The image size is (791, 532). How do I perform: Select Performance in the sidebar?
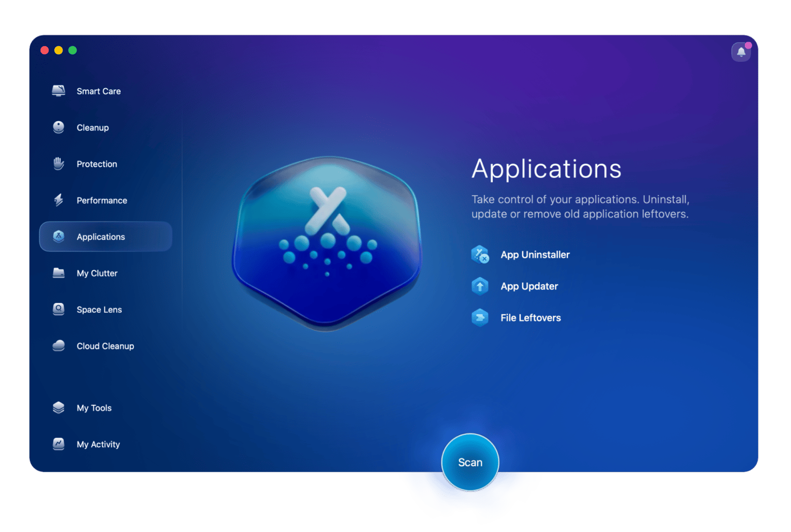pyautogui.click(x=102, y=201)
